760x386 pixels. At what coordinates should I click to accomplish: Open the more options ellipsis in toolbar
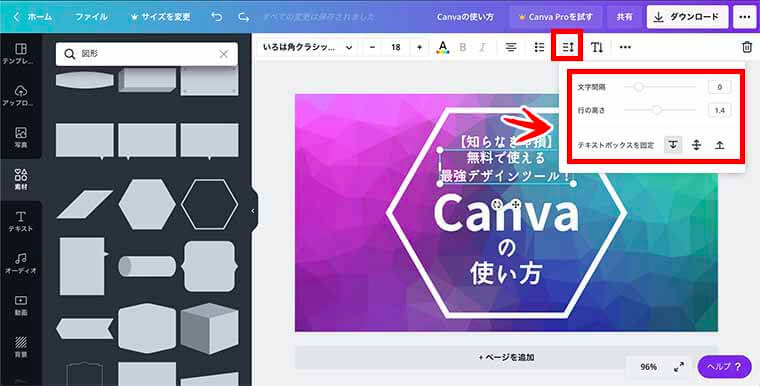tap(625, 47)
